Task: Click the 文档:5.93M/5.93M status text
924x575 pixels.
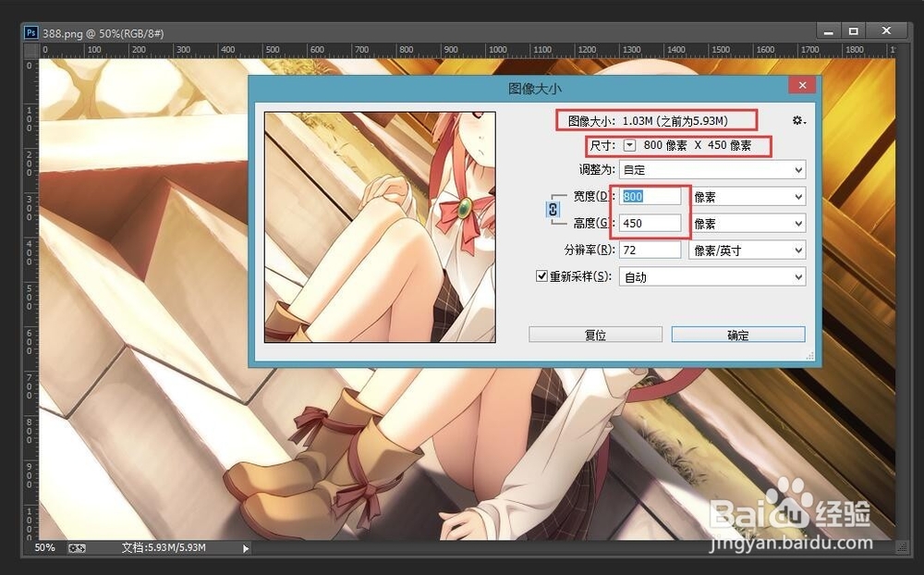Action: (164, 547)
